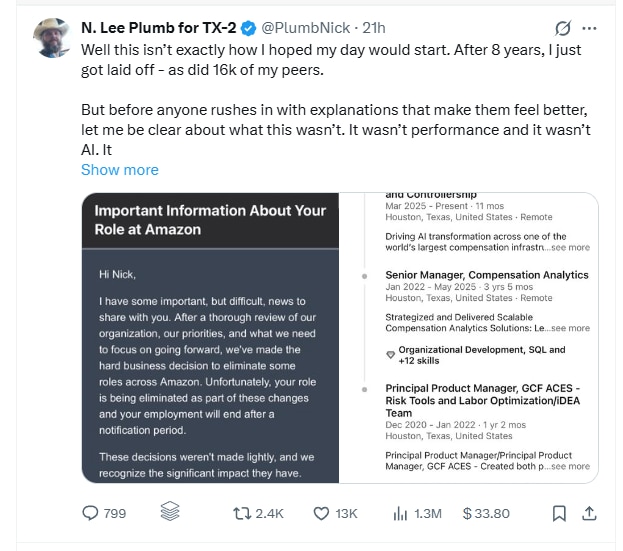Click the Grok slashed-circle icon
Viewport: 623px width, 551px height.
point(562,28)
